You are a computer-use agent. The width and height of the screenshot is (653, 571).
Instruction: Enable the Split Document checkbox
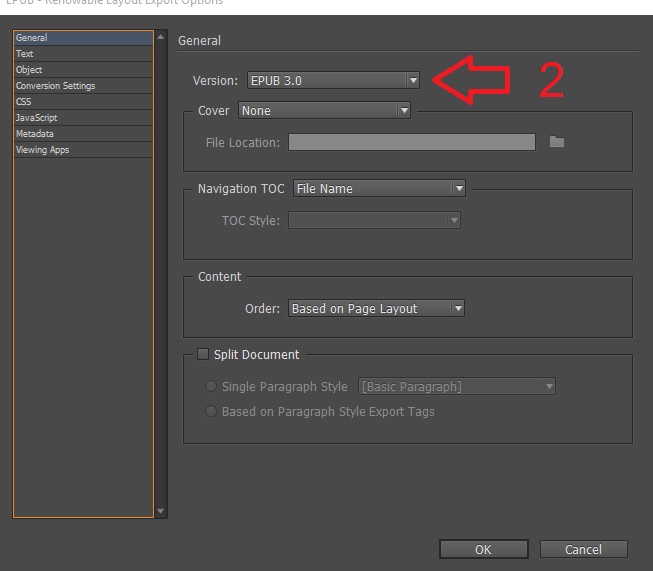(203, 354)
